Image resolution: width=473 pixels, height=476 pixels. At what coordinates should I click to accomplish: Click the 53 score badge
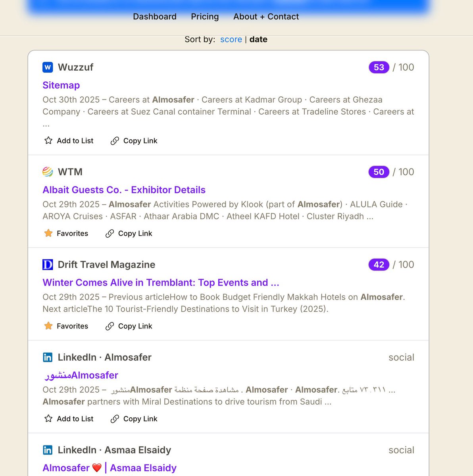click(379, 67)
